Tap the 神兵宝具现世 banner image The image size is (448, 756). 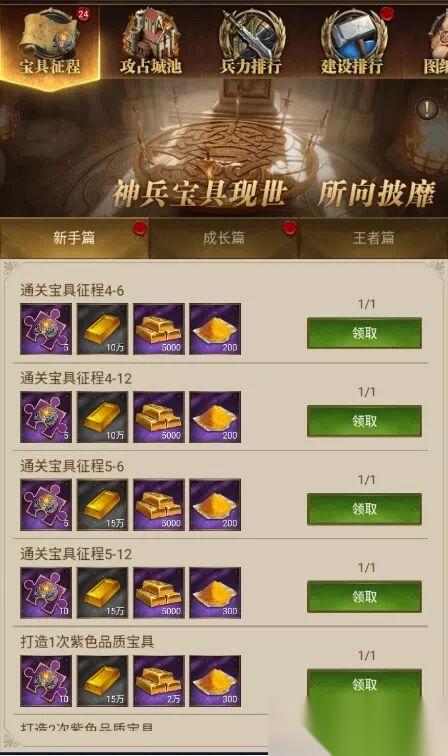[224, 149]
